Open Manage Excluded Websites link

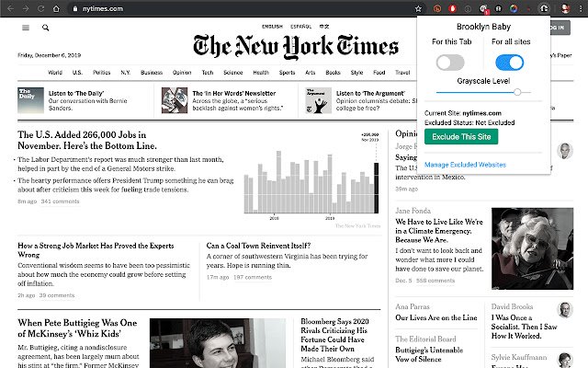(x=465, y=165)
